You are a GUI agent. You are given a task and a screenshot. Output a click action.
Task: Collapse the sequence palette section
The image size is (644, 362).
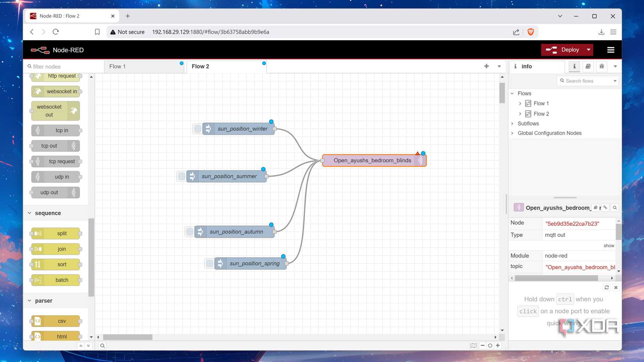(29, 213)
